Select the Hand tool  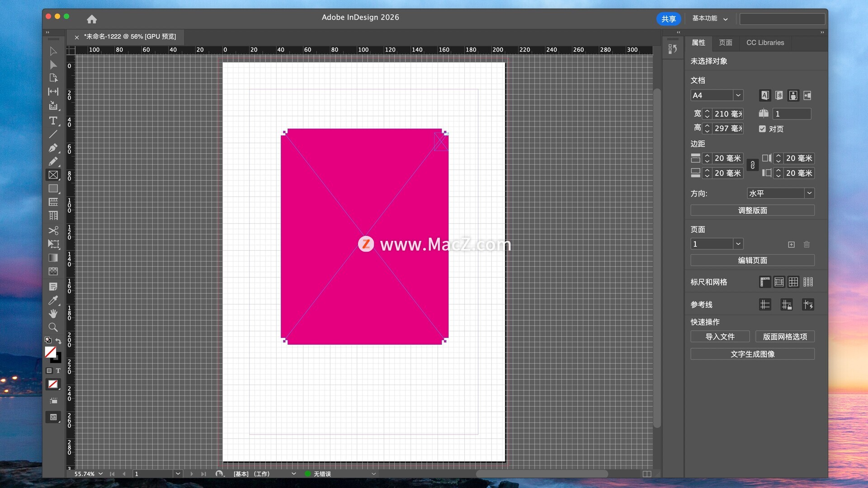point(53,314)
